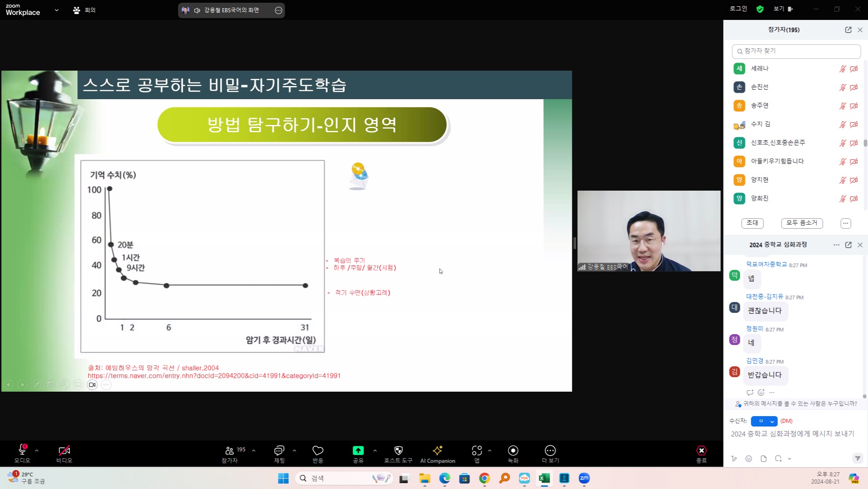The width and height of the screenshot is (868, 489).
Task: Click the 참가자 찾기 search field
Action: click(x=796, y=51)
